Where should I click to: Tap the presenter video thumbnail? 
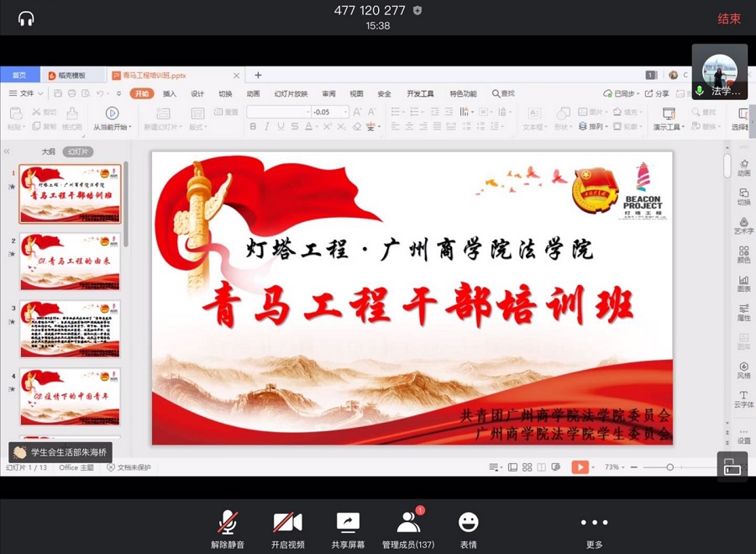(x=719, y=71)
